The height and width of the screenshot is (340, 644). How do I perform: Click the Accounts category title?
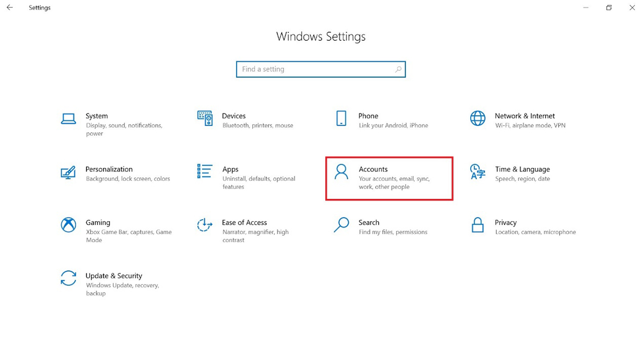point(373,169)
